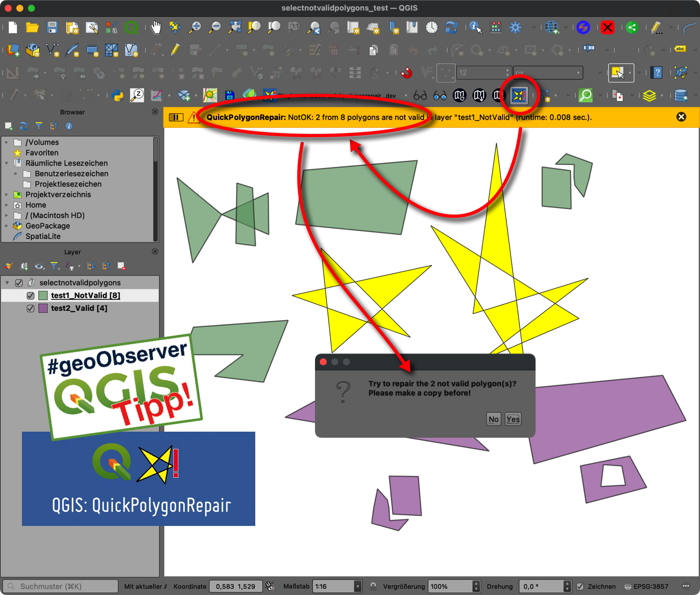Collapse the Räumliche Lesezeichen item
The height and width of the screenshot is (595, 700).
point(6,163)
